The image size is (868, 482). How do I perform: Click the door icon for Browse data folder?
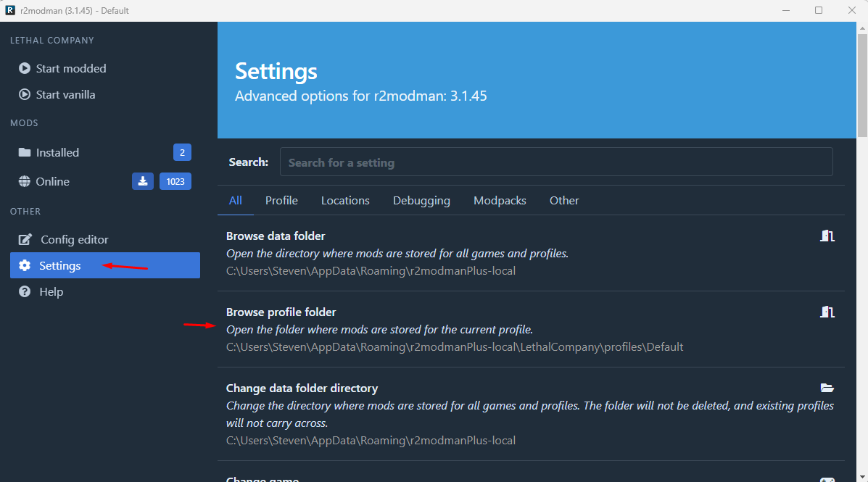pyautogui.click(x=827, y=236)
